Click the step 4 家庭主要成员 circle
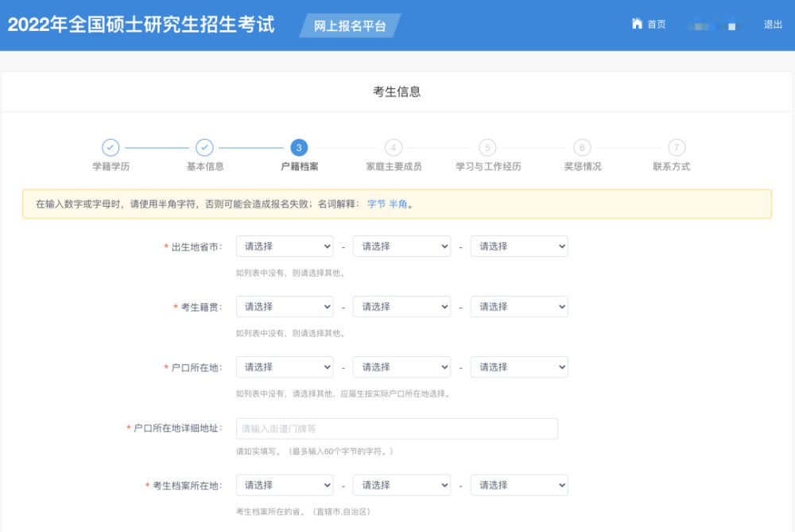 point(394,148)
